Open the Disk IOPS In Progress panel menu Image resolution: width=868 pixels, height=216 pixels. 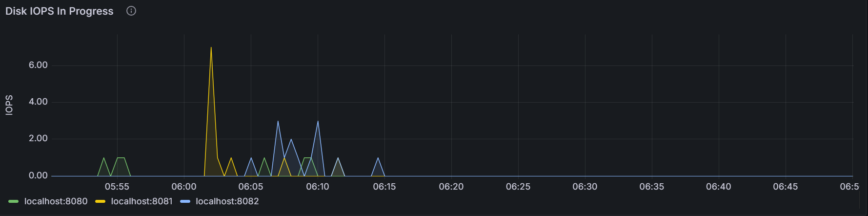[x=59, y=11]
